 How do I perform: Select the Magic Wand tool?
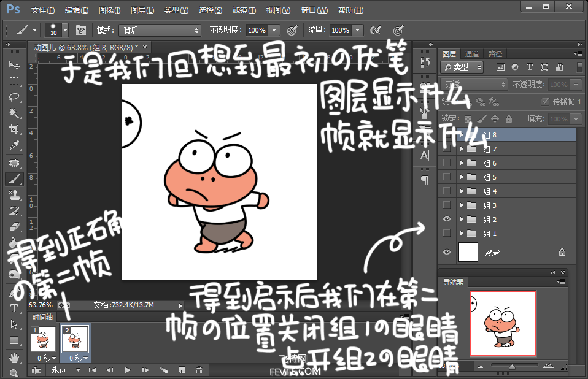point(14,113)
